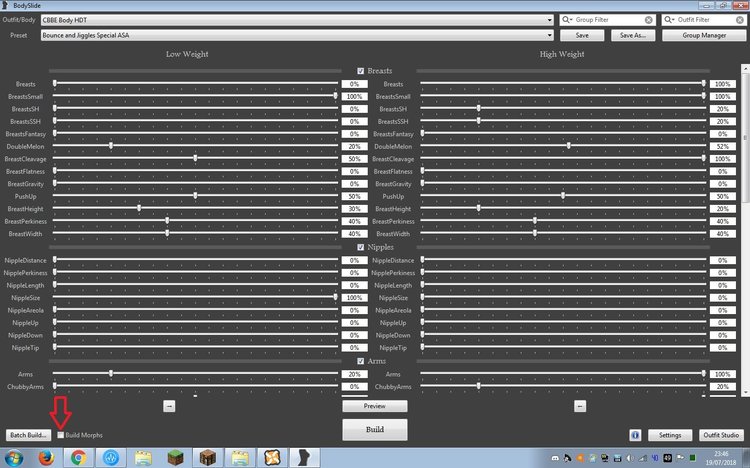This screenshot has width=750, height=468.
Task: Toggle the Nipples category checkbox
Action: (x=360, y=247)
